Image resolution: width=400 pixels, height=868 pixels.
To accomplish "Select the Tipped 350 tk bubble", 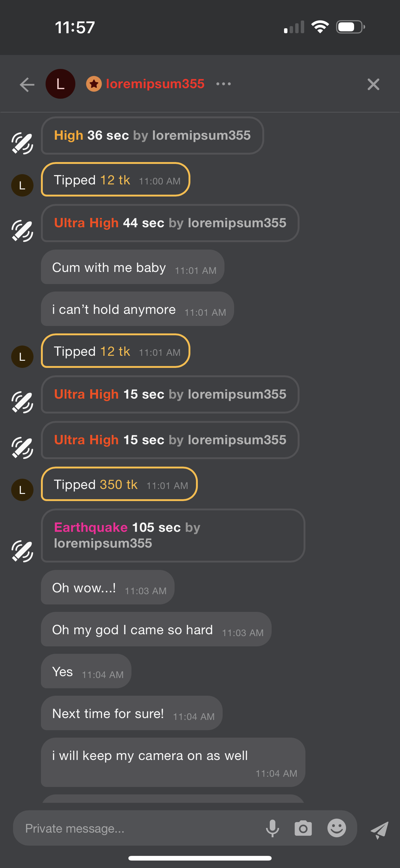I will pos(119,484).
